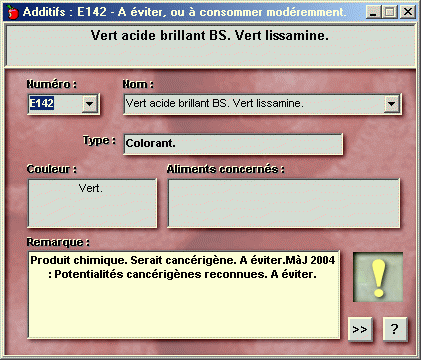Click the Numéro label

(51, 84)
